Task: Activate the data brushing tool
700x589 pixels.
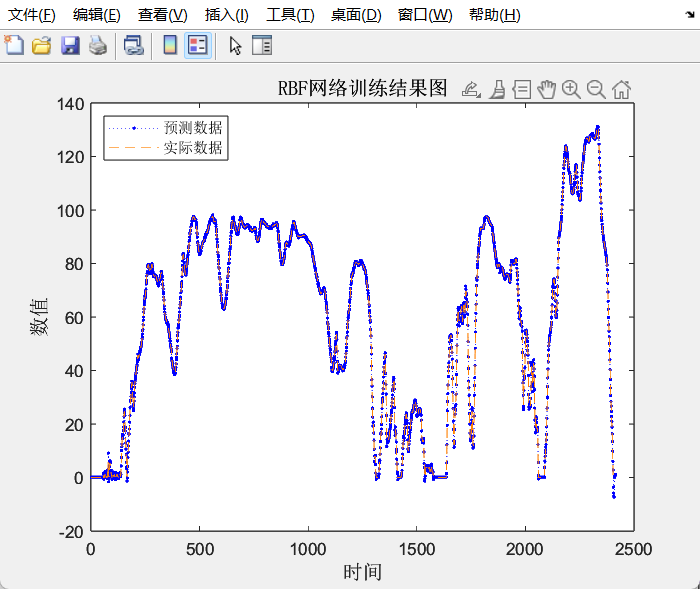Action: pos(497,90)
